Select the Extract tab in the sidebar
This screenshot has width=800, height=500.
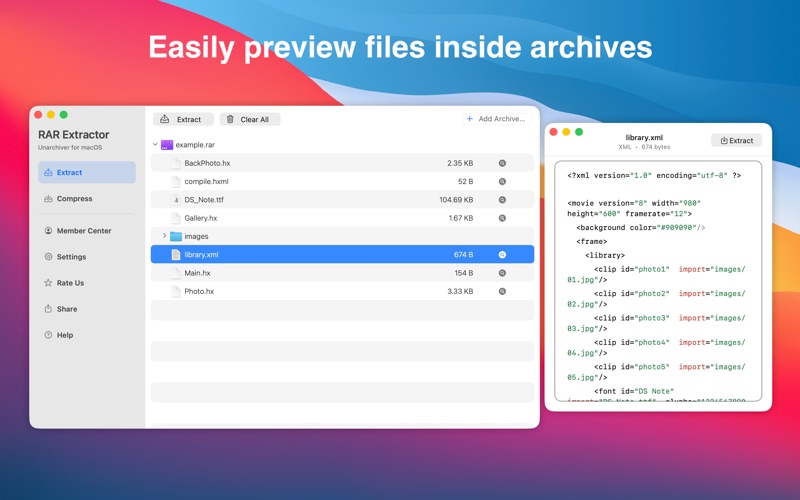pos(87,172)
